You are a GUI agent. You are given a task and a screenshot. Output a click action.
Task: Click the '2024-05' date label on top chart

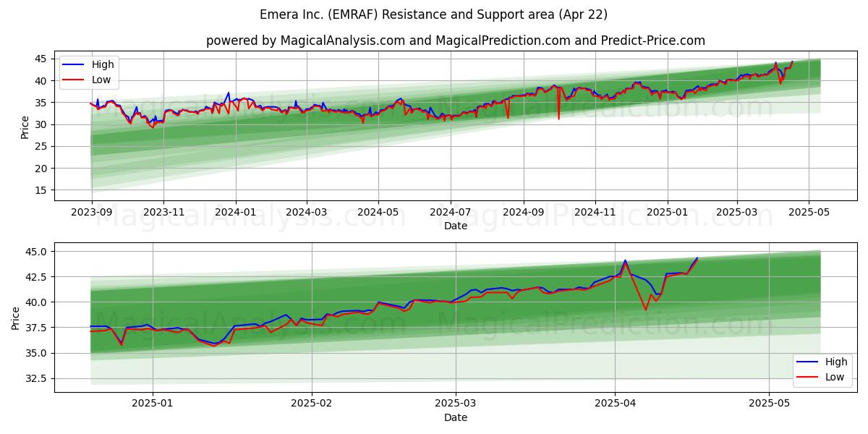[379, 213]
